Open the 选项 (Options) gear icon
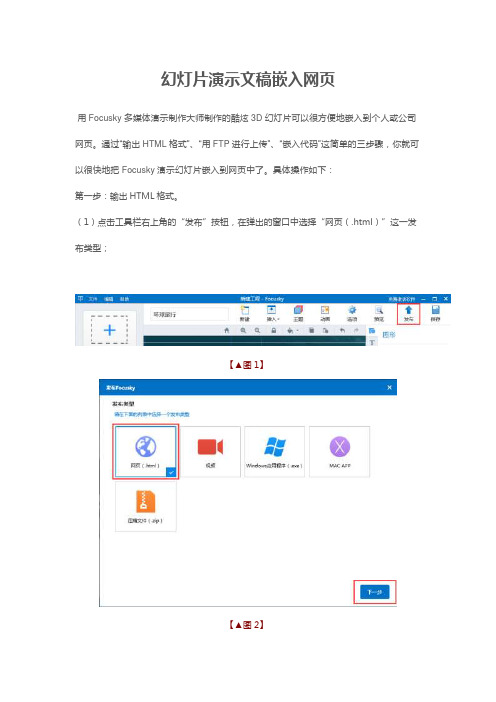Viewport: 496px width, 702px height. pyautogui.click(x=352, y=310)
